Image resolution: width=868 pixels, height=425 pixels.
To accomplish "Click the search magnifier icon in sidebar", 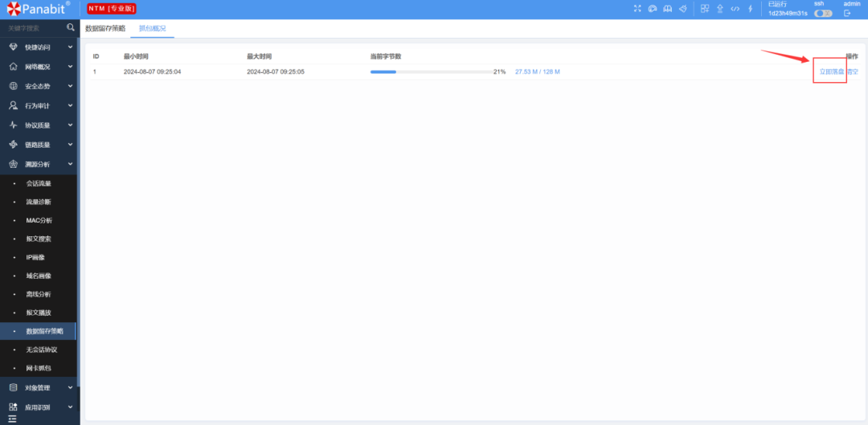I will [x=70, y=27].
